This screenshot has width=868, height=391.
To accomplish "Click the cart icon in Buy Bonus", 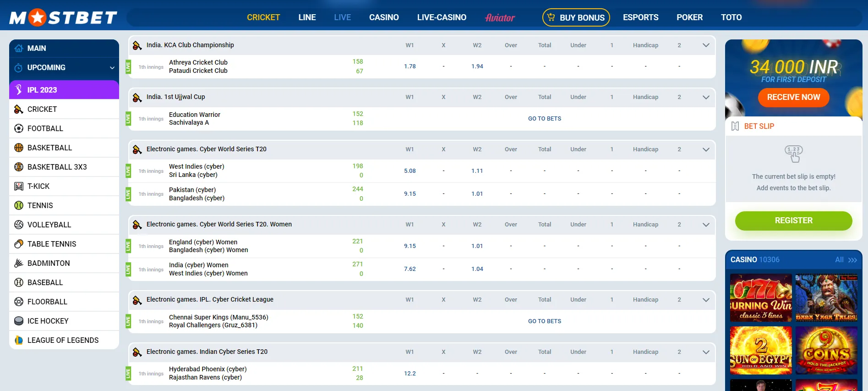I will pyautogui.click(x=551, y=17).
